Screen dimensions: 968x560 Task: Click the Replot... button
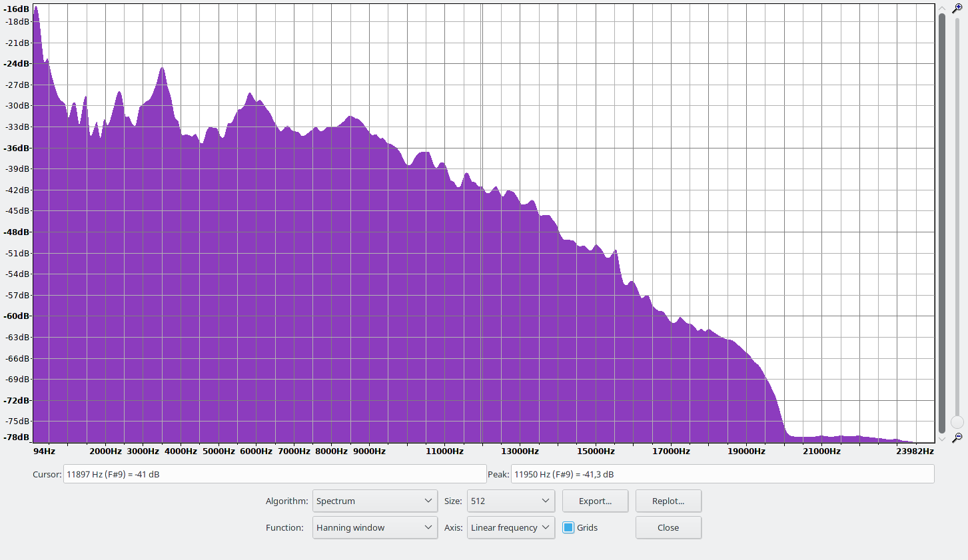click(668, 501)
